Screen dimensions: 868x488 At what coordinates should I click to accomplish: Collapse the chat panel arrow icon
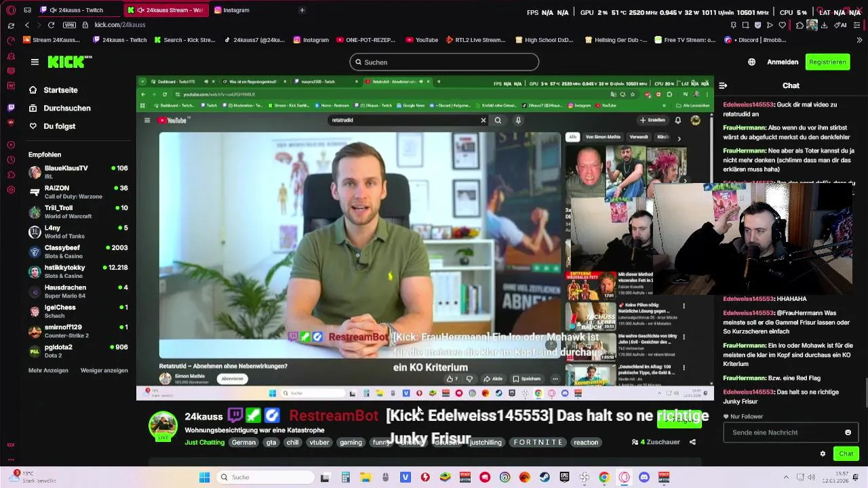(x=723, y=85)
